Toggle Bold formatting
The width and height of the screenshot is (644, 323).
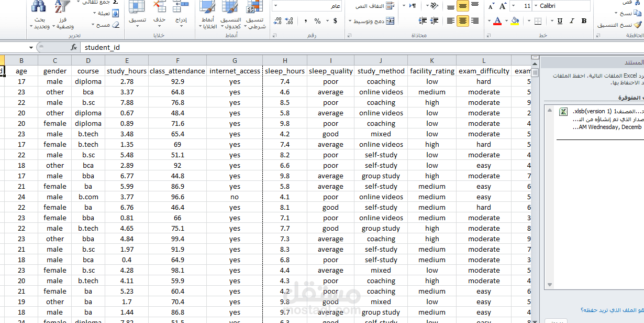584,21
